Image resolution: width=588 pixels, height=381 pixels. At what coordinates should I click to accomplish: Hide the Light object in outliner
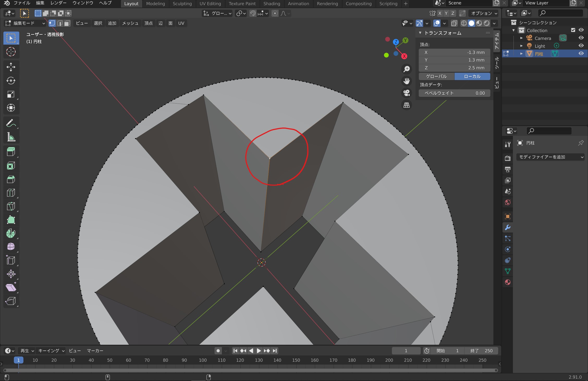point(581,46)
